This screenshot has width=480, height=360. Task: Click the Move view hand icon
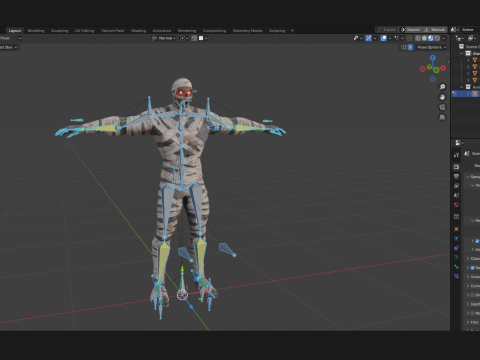pyautogui.click(x=442, y=97)
